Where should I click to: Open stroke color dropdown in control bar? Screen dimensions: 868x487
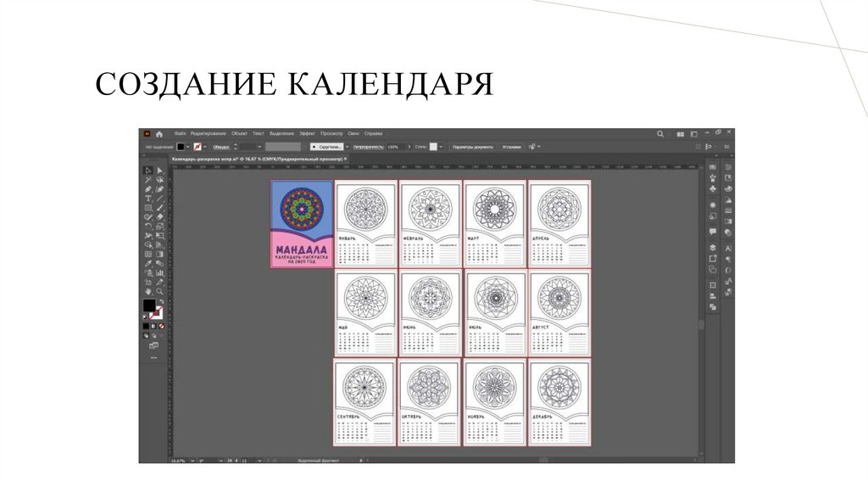[x=205, y=147]
